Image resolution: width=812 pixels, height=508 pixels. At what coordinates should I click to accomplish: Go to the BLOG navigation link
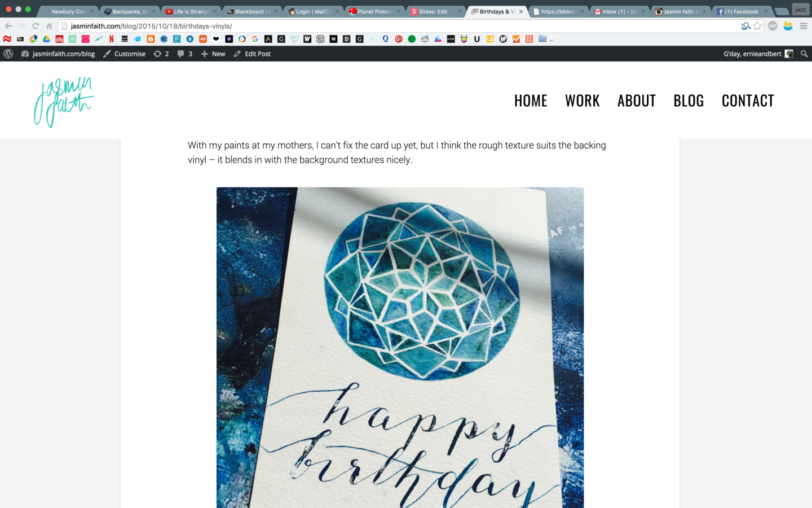click(689, 100)
